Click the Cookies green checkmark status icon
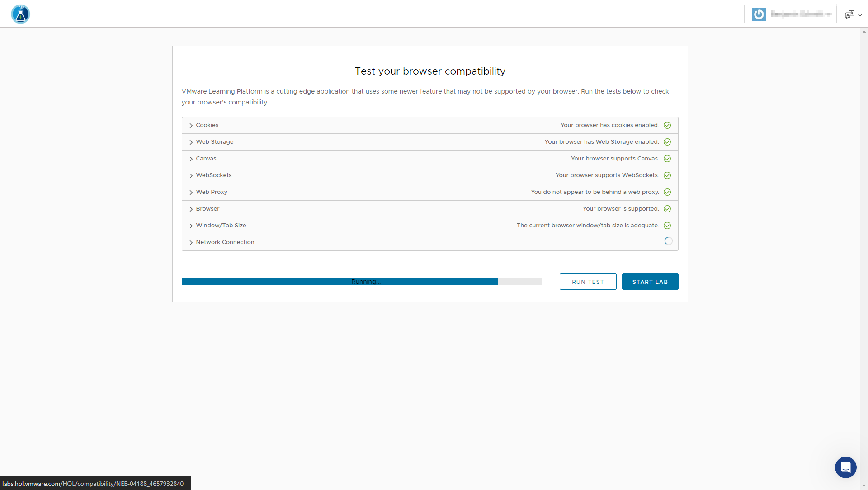This screenshot has width=868, height=490. (x=667, y=125)
